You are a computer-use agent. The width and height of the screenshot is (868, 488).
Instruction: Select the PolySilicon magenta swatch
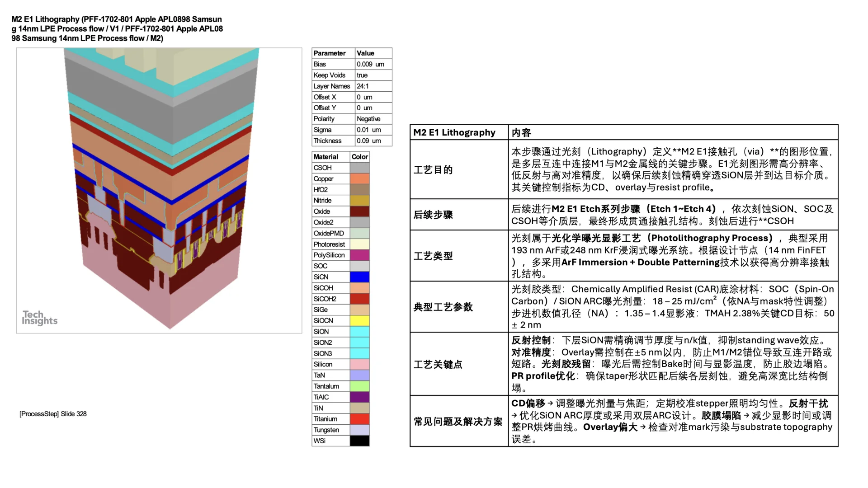(x=359, y=255)
